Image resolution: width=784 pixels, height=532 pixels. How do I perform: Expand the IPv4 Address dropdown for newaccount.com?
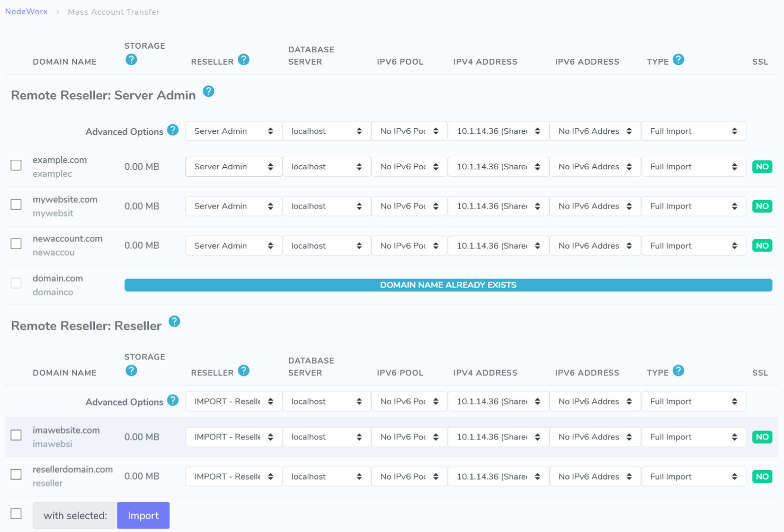(497, 245)
